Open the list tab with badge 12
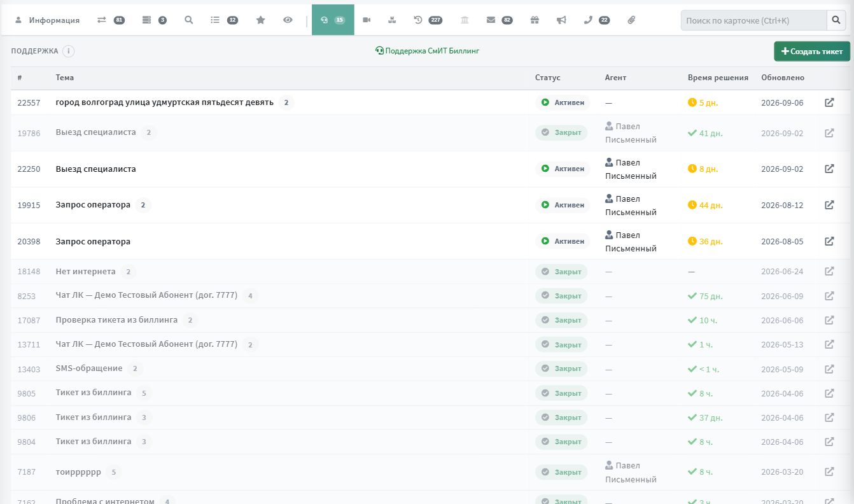 tap(224, 20)
